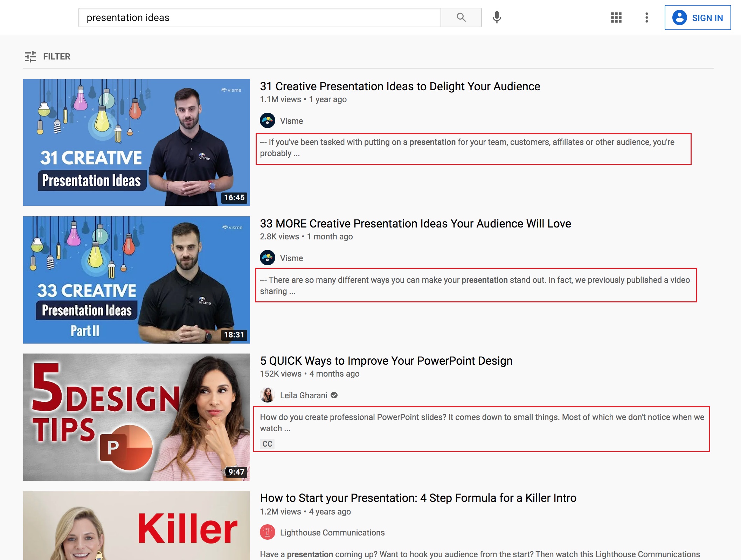This screenshot has height=560, width=741.
Task: Click description starting 'Have a presentation coming up'
Action: pos(480,554)
